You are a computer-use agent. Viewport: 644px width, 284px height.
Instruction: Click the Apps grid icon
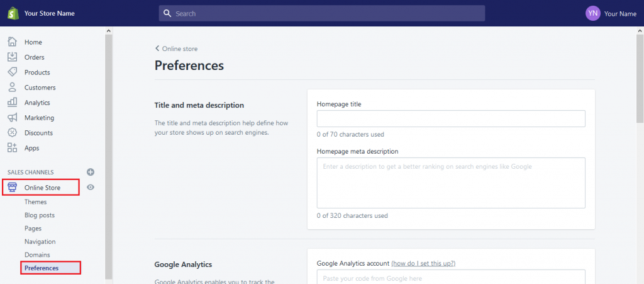coord(13,148)
